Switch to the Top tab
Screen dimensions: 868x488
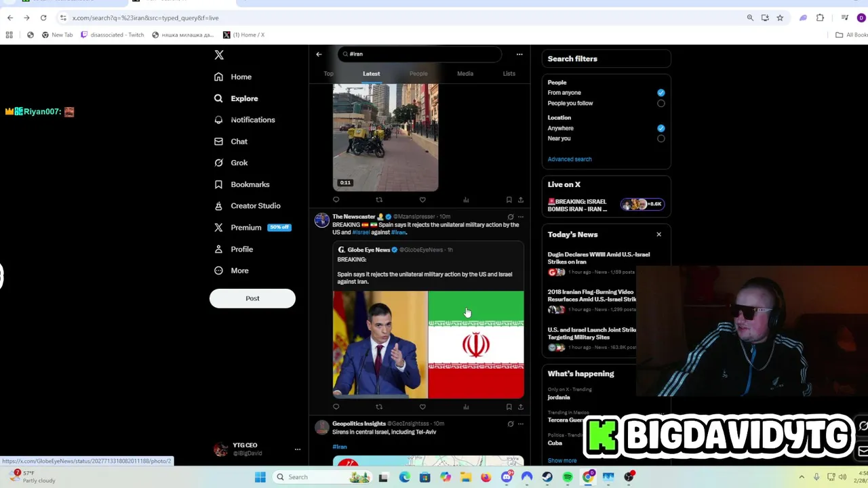[x=328, y=74]
